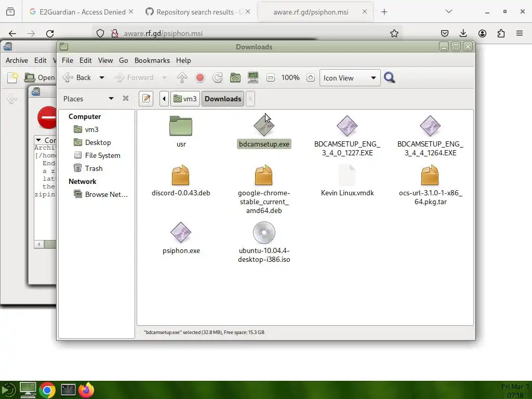Image resolution: width=532 pixels, height=399 pixels.
Task: Select BDCAMSETUP_ENG_3_4_4_1264.EXE file icon
Action: [x=430, y=126]
